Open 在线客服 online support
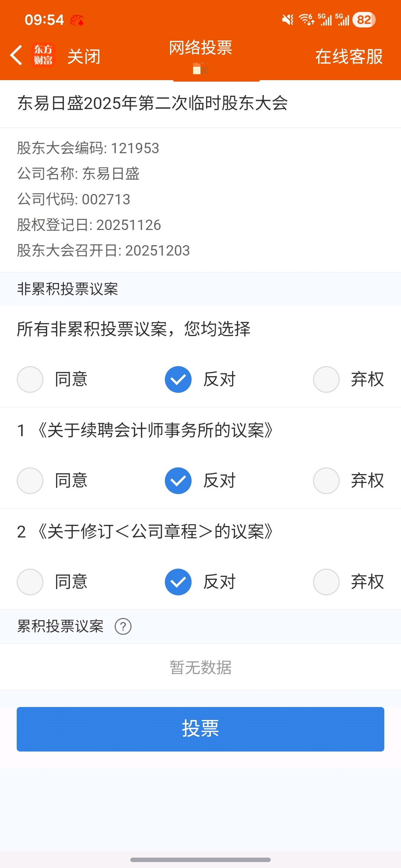Image resolution: width=401 pixels, height=868 pixels. pyautogui.click(x=349, y=57)
